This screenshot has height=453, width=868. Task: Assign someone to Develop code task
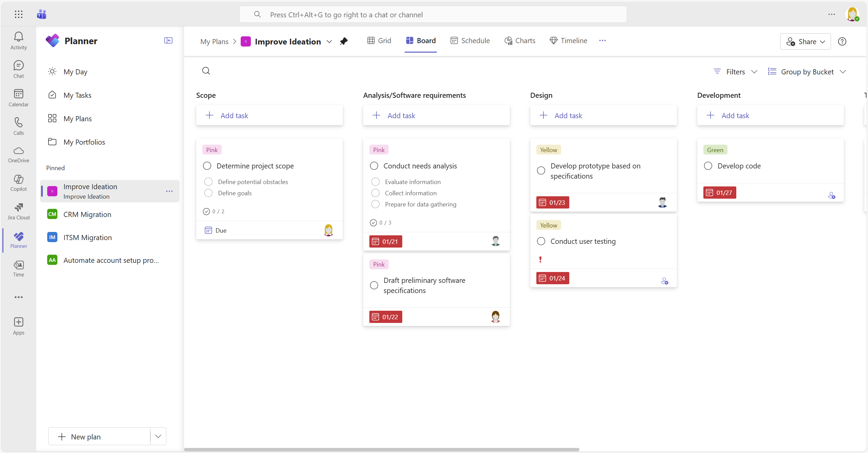coord(831,196)
